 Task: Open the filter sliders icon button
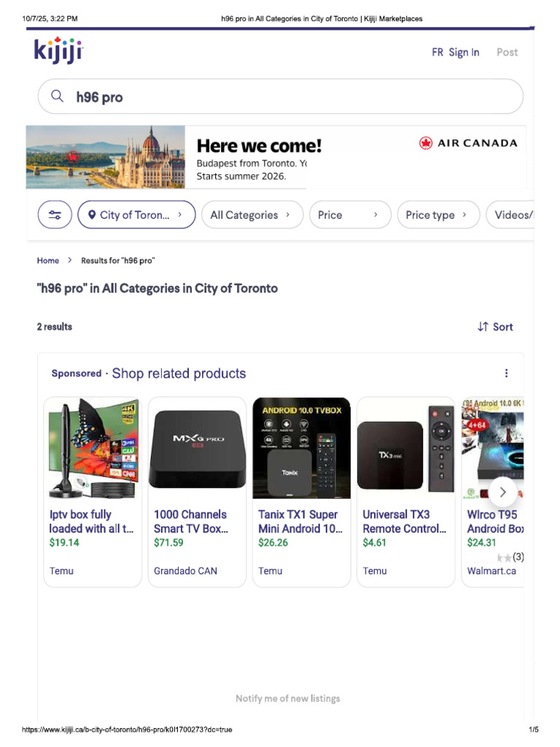tap(55, 214)
